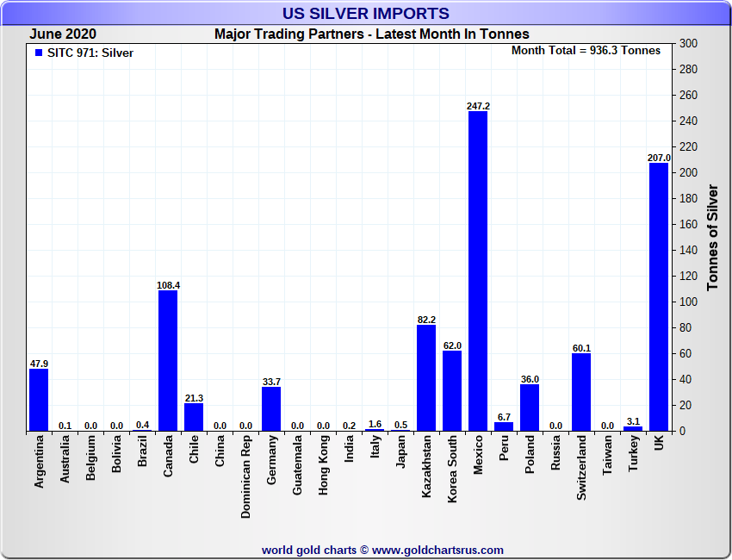The width and height of the screenshot is (732, 560).
Task: Click the "Korea South" axis label
Action: pos(452,469)
